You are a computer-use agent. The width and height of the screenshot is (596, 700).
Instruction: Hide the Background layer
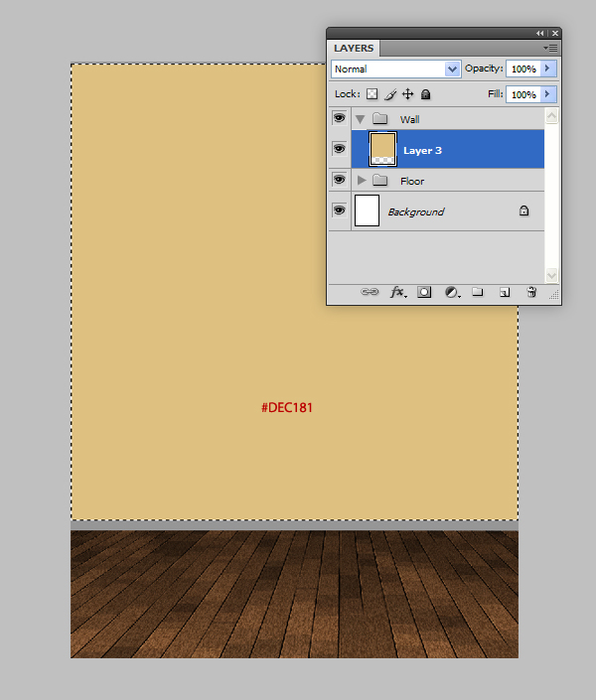(339, 210)
